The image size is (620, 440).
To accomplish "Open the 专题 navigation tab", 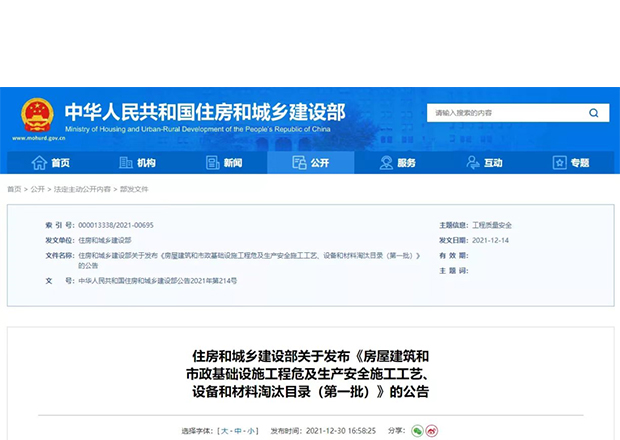I will (x=571, y=162).
